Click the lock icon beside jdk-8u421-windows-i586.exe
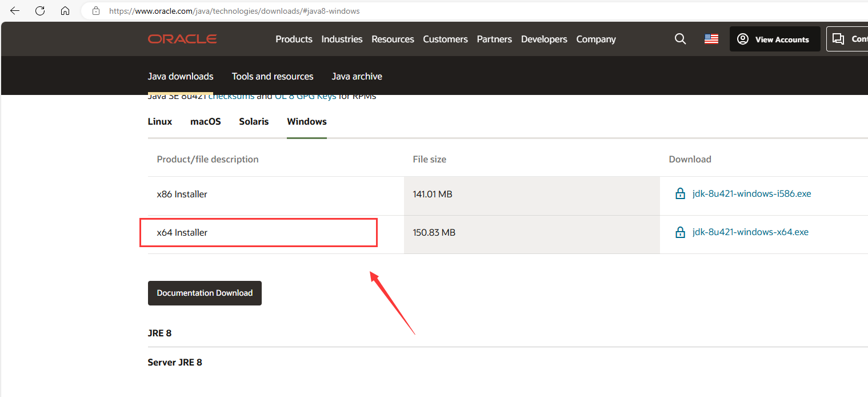The height and width of the screenshot is (397, 868). click(x=680, y=194)
